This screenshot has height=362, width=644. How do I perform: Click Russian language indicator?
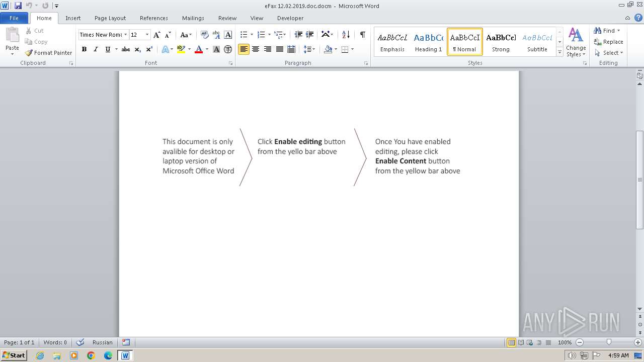coord(103,342)
